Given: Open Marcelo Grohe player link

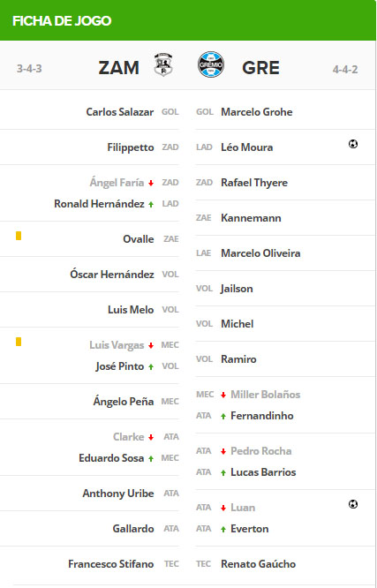Looking at the screenshot, I should pyautogui.click(x=257, y=112).
